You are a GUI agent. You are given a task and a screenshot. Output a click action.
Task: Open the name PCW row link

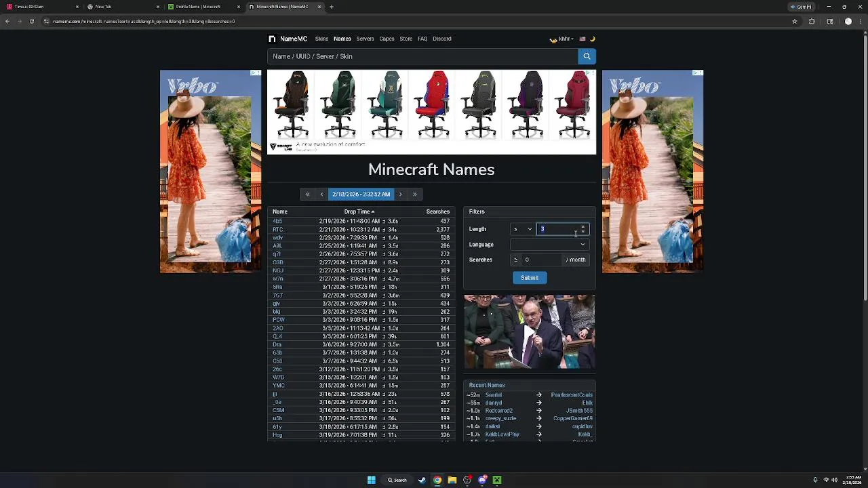[278, 320]
